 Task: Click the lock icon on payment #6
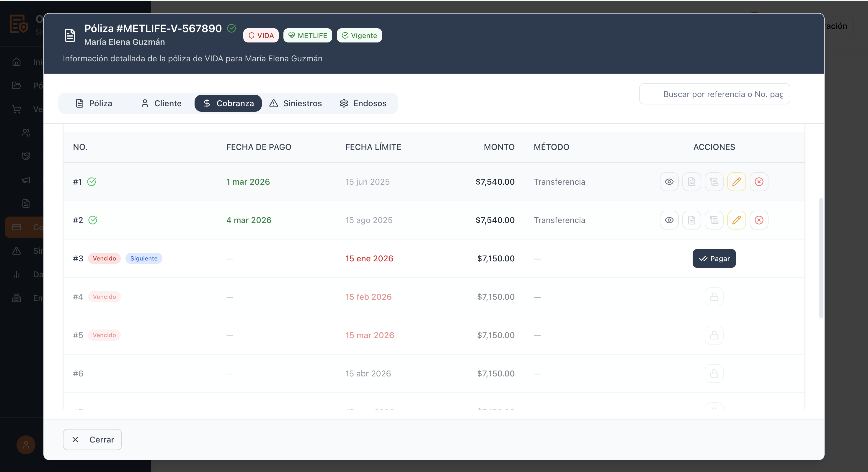(714, 374)
